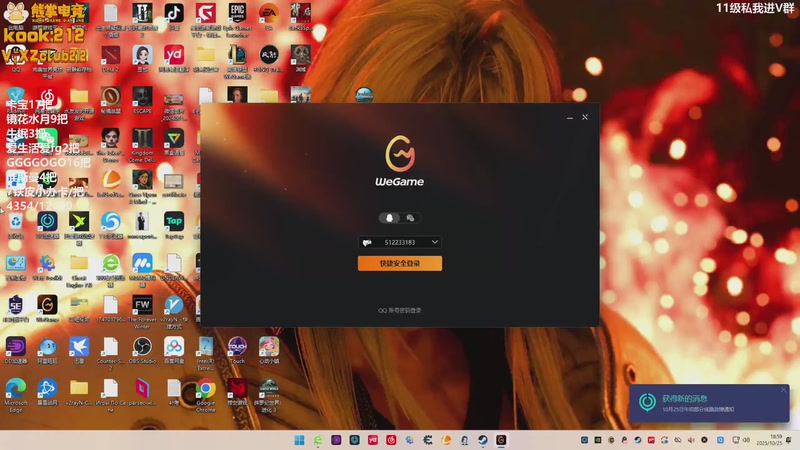Open QQ account password login link
Image resolution: width=800 pixels, height=450 pixels.
[399, 310]
